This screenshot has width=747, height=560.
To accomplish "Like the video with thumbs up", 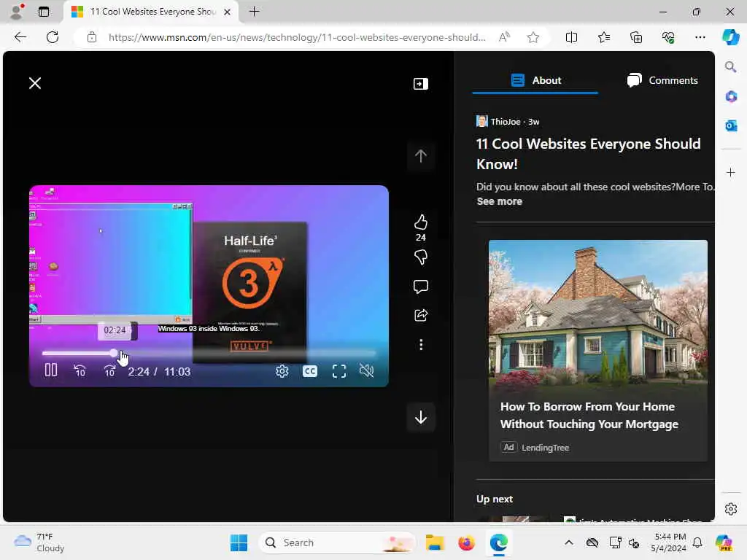I will click(x=421, y=222).
